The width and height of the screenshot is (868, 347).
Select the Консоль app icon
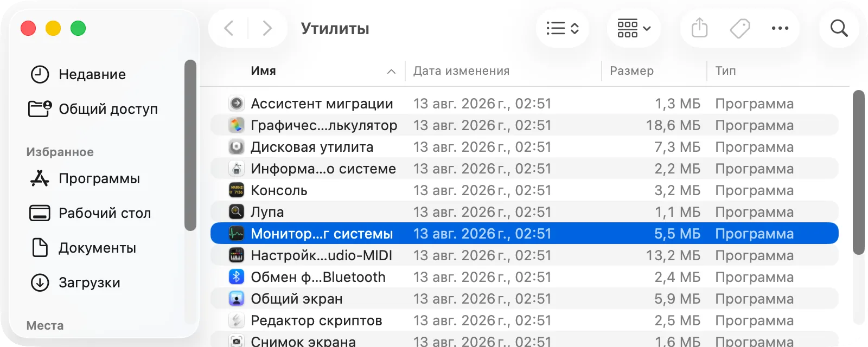point(237,190)
